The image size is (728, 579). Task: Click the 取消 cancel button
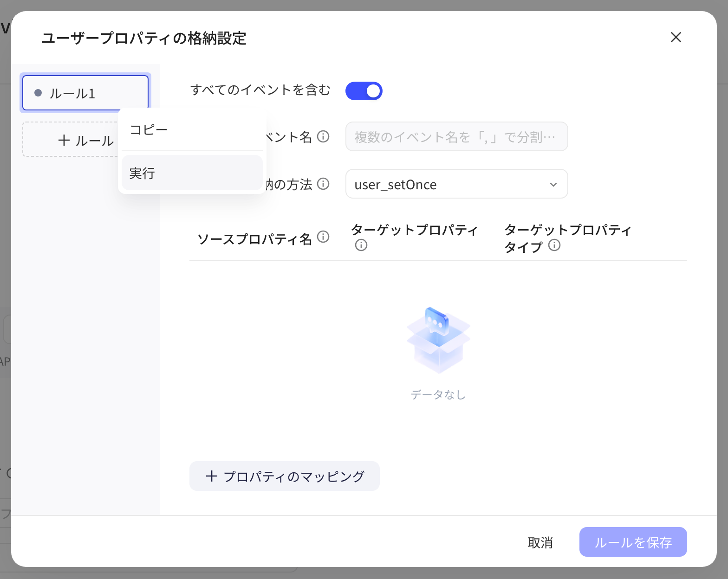tap(540, 542)
